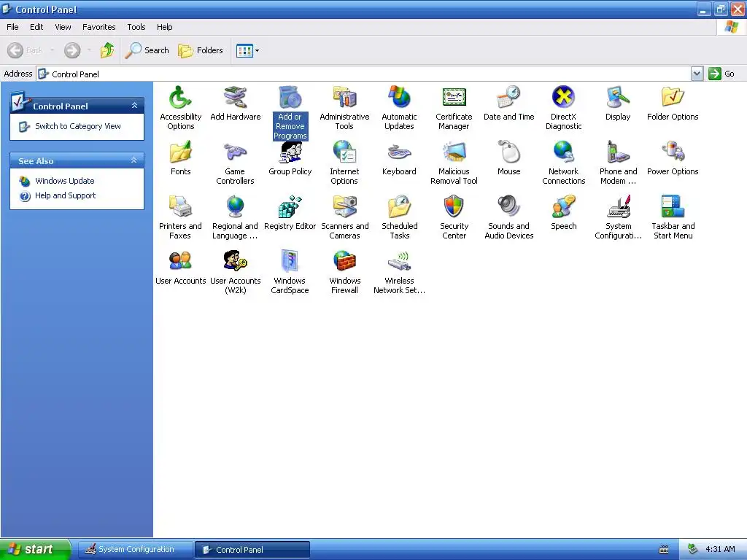Click the Go button

coord(721,74)
